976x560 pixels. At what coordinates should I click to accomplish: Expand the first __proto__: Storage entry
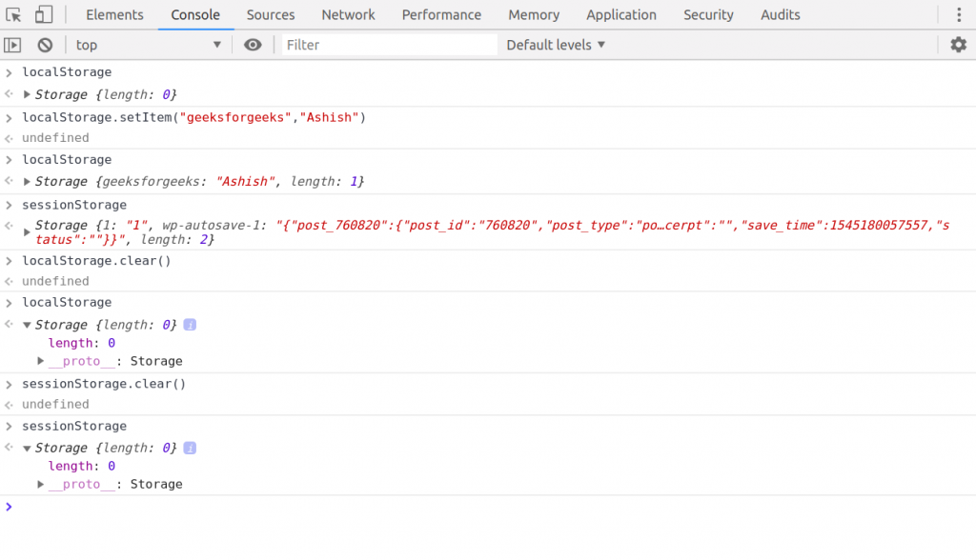click(x=41, y=361)
